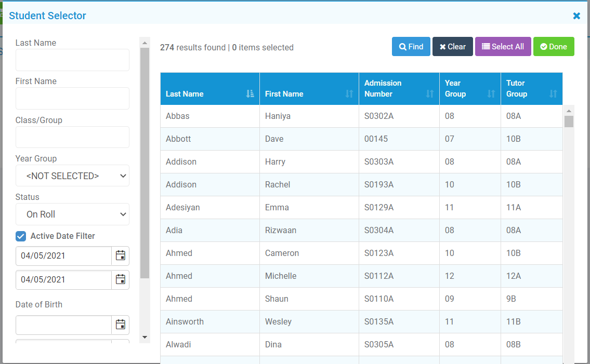This screenshot has height=364, width=590.
Task: Expand the Year Group dropdown
Action: 72,176
